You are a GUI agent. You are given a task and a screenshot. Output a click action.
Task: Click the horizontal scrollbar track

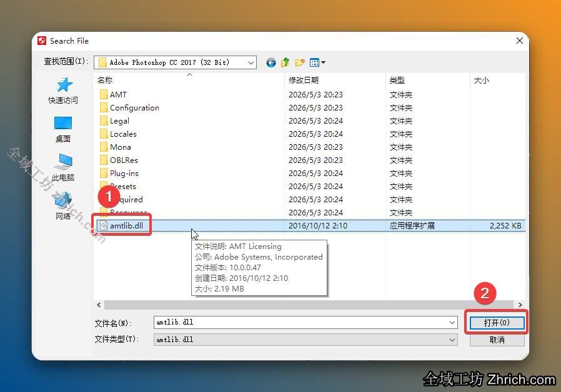(x=309, y=305)
